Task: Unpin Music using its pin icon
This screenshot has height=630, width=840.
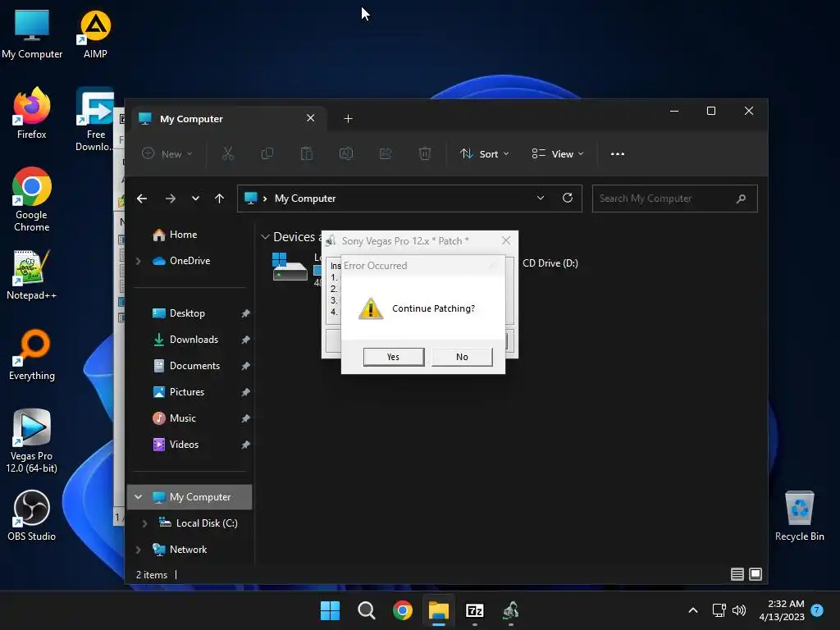Action: tap(245, 418)
